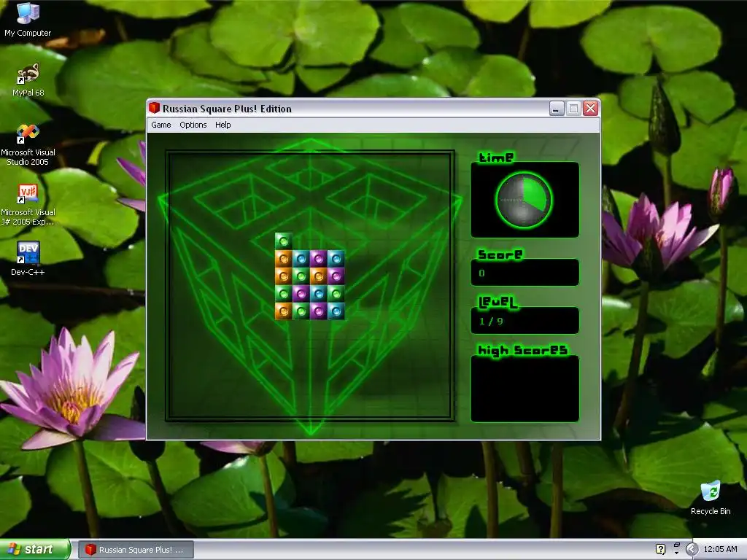This screenshot has width=747, height=560.
Task: Click the purple block in the fourth row
Action: [x=301, y=294]
